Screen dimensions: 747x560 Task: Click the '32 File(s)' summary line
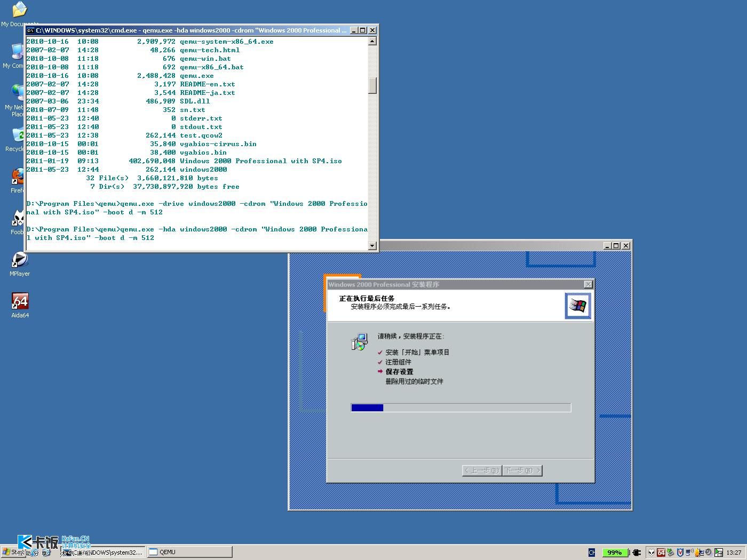(x=152, y=178)
